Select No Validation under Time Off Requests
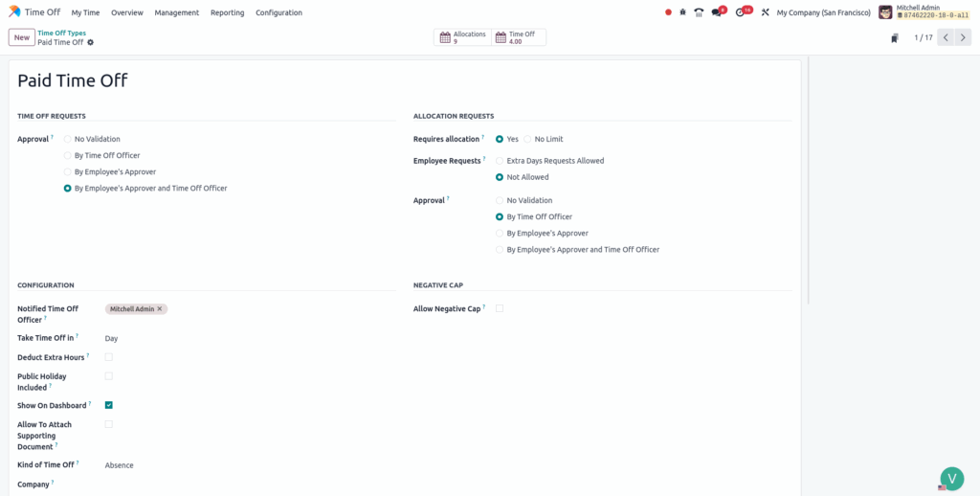 tap(68, 139)
